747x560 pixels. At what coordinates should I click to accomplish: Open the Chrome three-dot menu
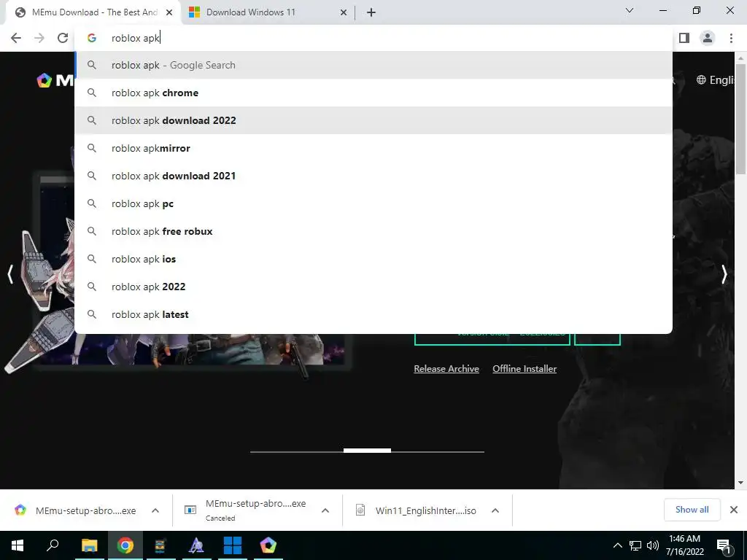[x=731, y=38]
